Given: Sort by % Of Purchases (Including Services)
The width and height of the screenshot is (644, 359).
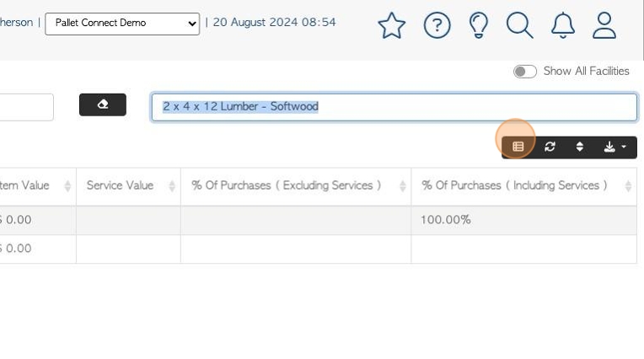Looking at the screenshot, I should [x=524, y=186].
